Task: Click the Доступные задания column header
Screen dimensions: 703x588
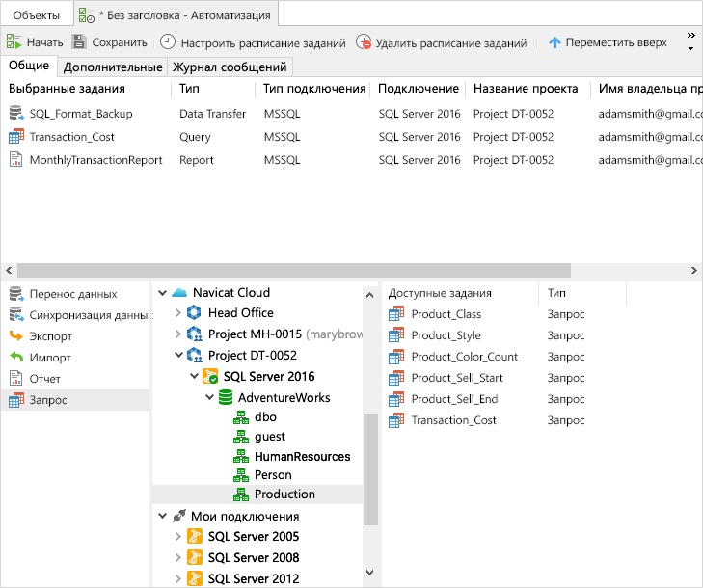Action: [x=440, y=293]
